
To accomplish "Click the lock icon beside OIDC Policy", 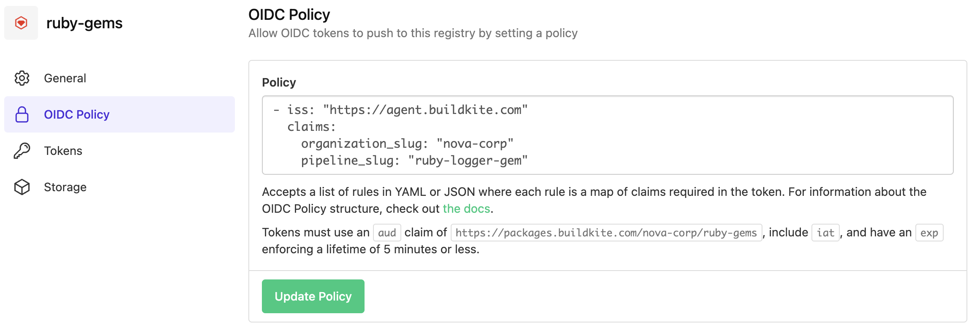I will click(22, 114).
